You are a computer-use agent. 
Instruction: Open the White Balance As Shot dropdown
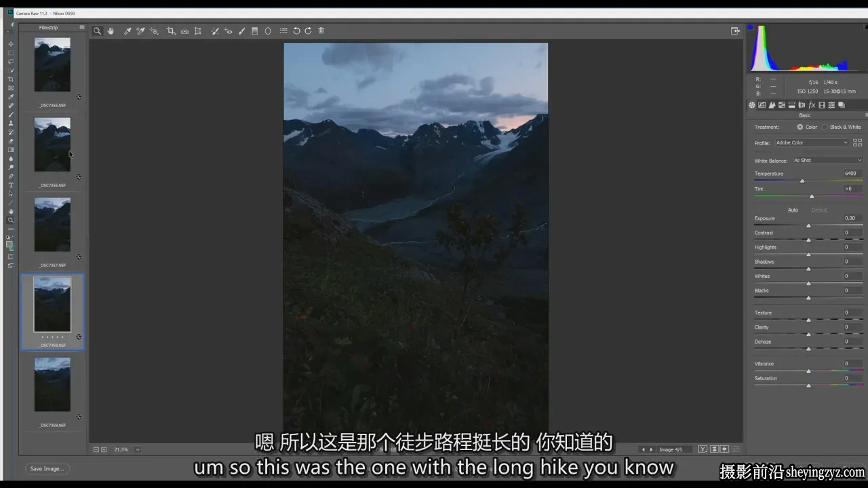[x=827, y=161]
